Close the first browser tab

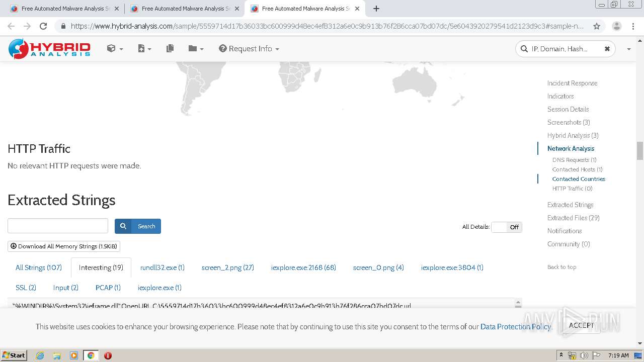116,9
